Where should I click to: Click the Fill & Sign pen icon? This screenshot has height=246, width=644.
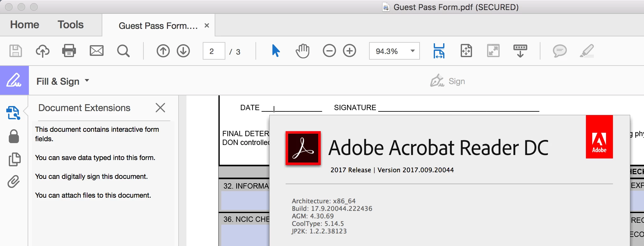coord(14,80)
